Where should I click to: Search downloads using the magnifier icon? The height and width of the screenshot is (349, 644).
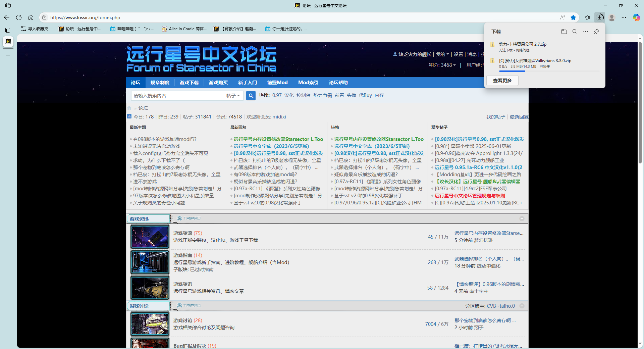[575, 32]
